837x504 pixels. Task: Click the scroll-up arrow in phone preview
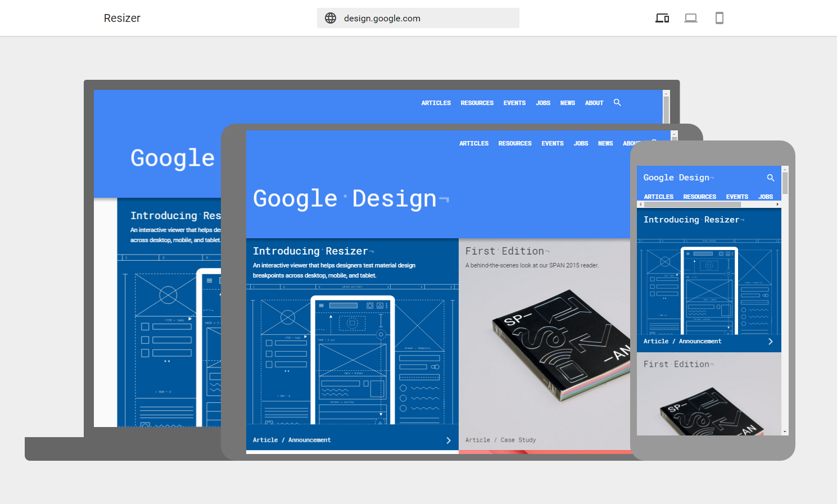point(785,169)
